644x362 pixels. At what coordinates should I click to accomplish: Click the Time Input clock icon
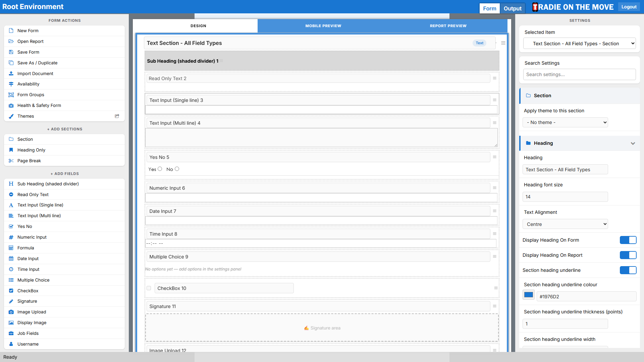(x=11, y=269)
